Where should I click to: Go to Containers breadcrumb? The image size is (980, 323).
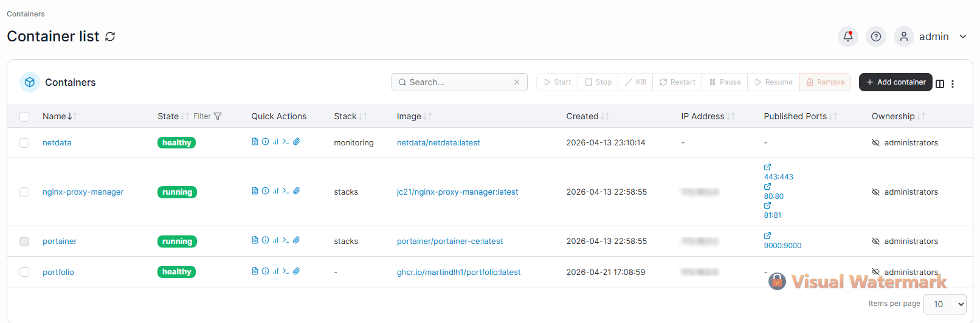pyautogui.click(x=26, y=14)
